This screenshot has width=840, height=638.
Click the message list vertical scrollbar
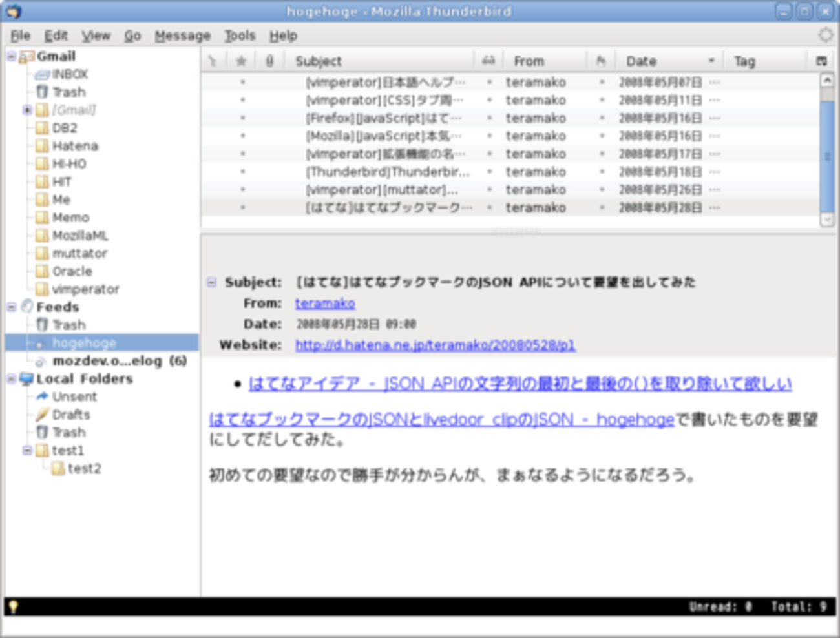[826, 155]
